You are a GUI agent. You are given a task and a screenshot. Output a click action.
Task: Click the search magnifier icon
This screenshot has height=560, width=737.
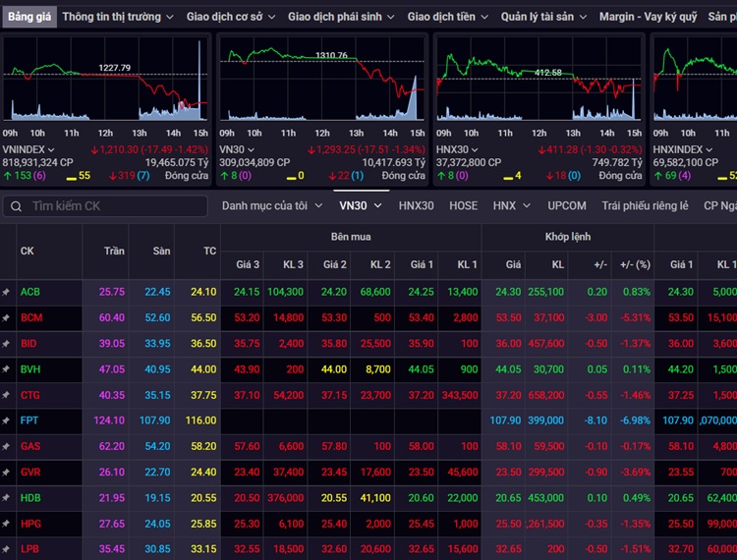coord(16,206)
